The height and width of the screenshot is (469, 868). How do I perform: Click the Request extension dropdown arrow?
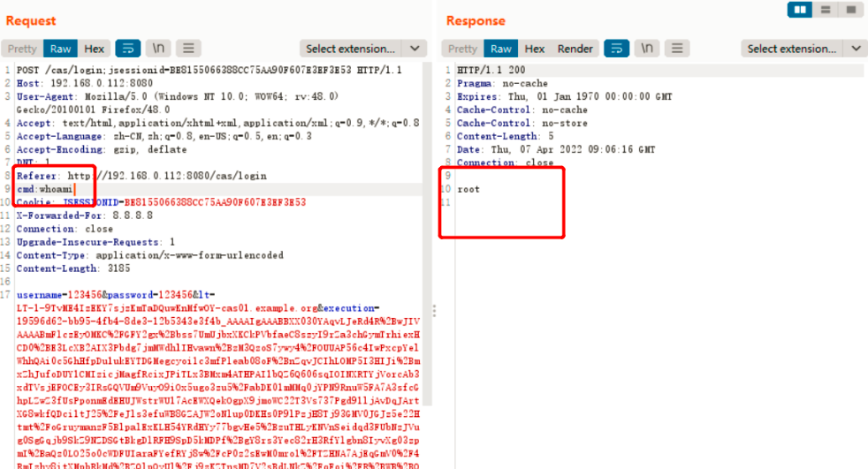(x=415, y=49)
